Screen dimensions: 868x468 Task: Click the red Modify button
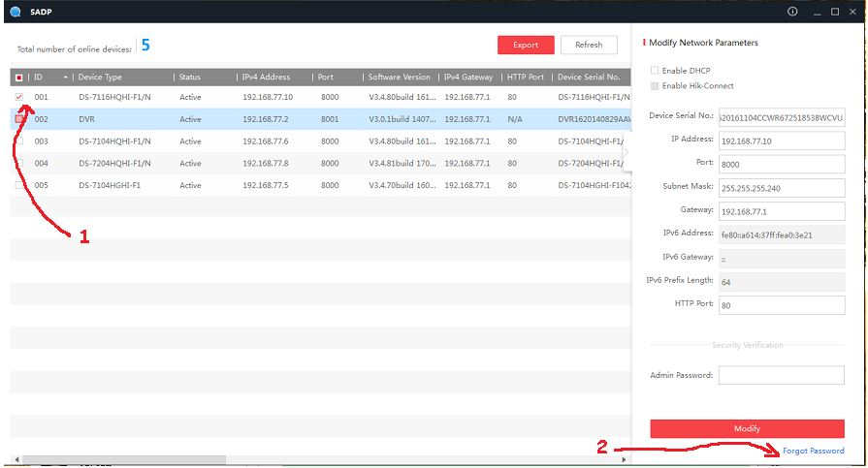747,428
